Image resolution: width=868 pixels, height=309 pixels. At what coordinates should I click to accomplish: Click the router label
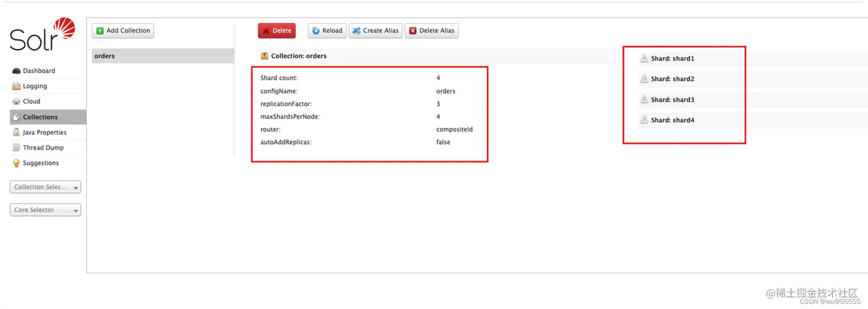pos(270,130)
